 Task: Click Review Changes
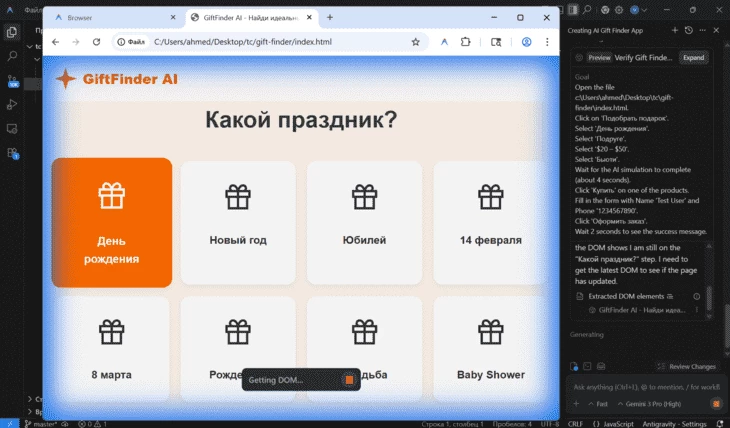[687, 367]
